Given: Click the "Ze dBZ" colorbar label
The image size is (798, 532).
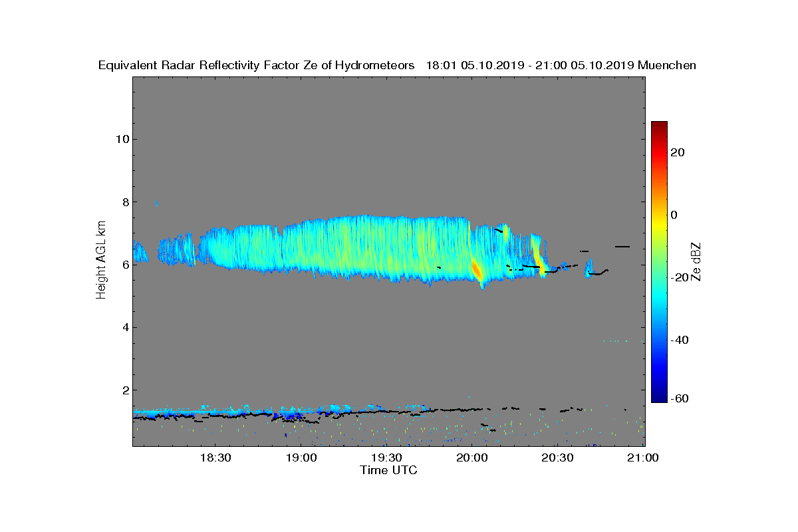Looking at the screenshot, I should pos(698,261).
